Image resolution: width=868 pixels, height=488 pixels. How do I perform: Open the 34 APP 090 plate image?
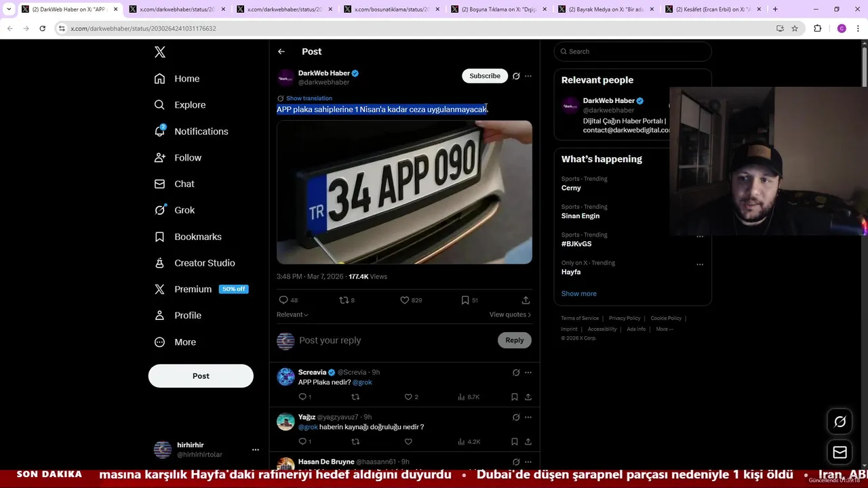pyautogui.click(x=404, y=192)
